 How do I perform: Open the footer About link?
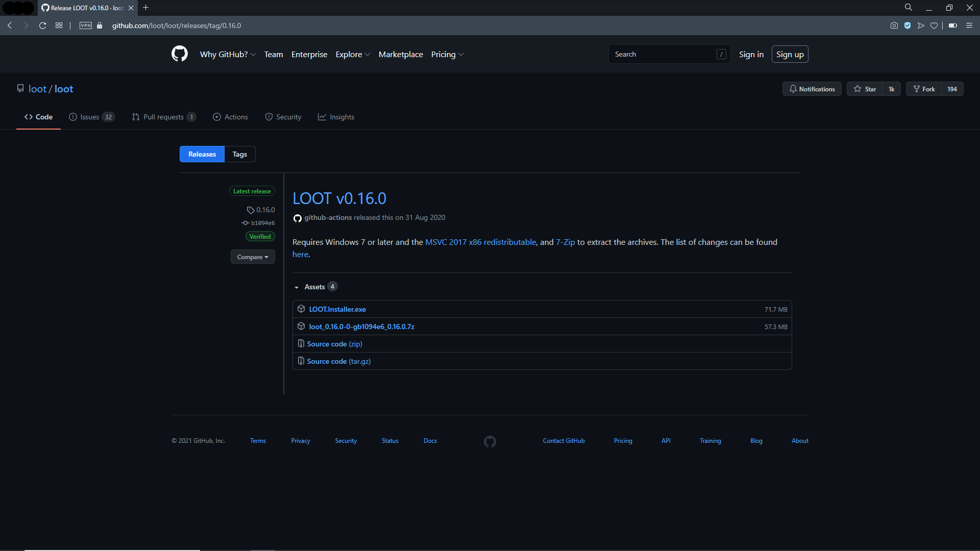(x=800, y=441)
